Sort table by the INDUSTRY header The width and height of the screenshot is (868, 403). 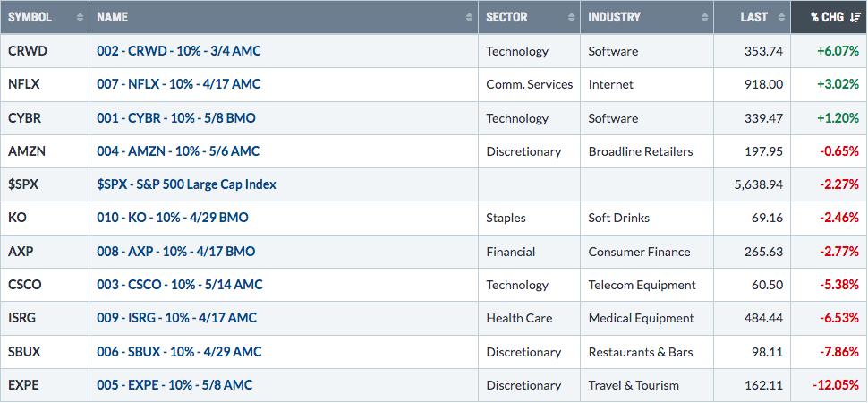point(614,17)
